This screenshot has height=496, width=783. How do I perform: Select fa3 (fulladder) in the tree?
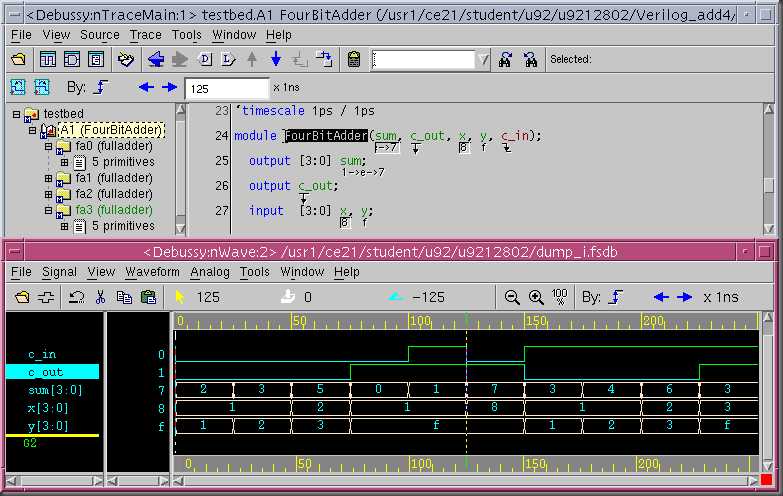(x=114, y=210)
